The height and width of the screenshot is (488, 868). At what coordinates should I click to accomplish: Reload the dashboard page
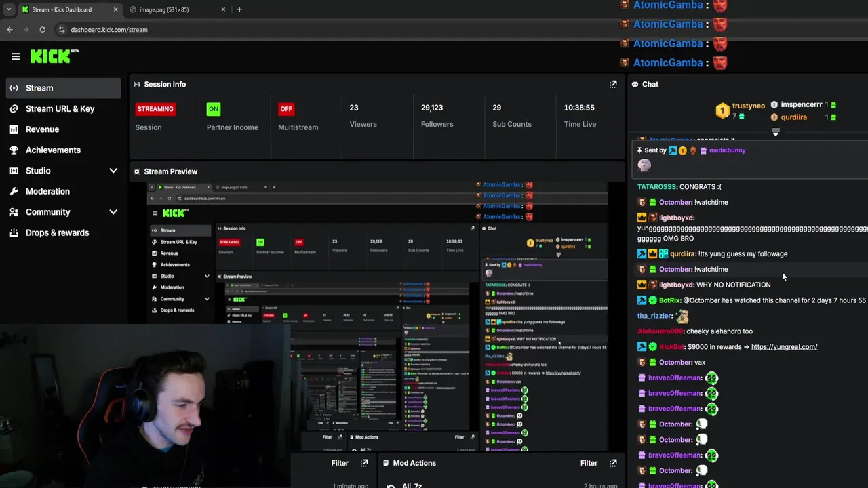pyautogui.click(x=42, y=30)
